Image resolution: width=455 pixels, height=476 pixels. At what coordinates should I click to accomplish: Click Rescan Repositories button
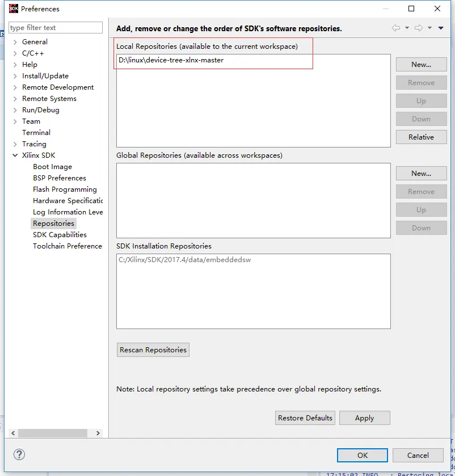(153, 349)
